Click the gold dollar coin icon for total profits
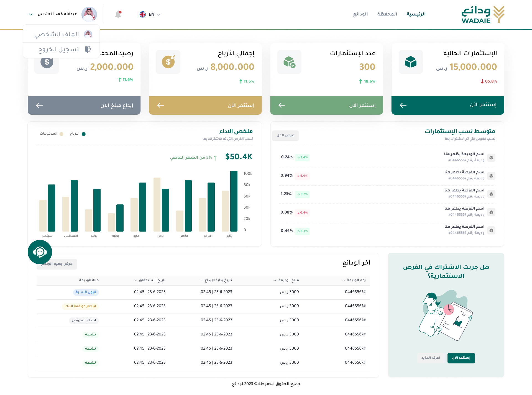 (168, 62)
